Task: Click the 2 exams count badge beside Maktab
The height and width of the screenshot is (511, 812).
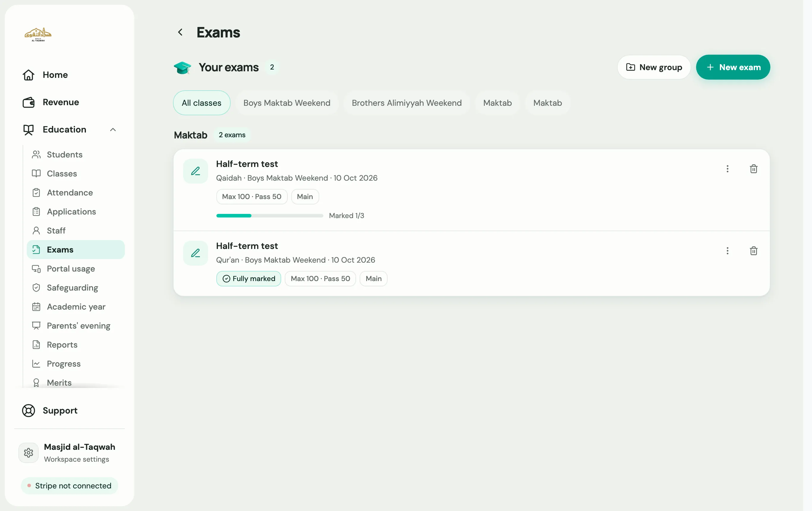Action: pyautogui.click(x=232, y=135)
